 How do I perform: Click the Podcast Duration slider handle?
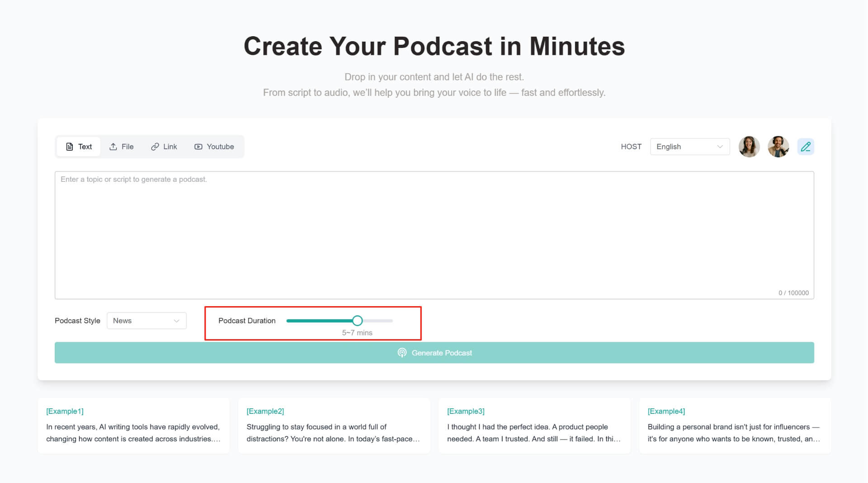pyautogui.click(x=357, y=321)
